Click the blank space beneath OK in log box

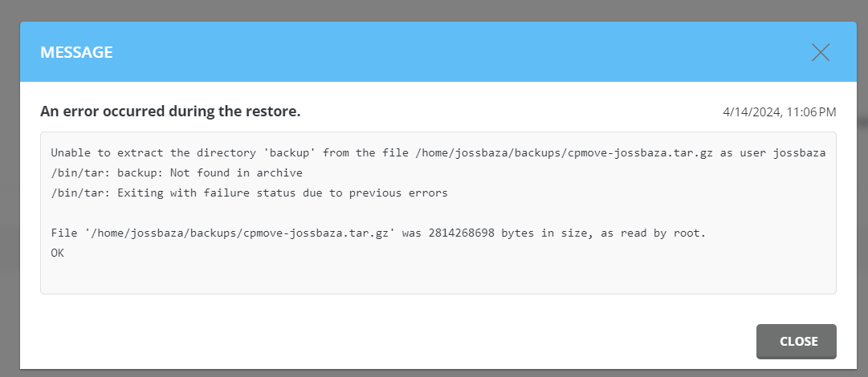tap(438, 277)
